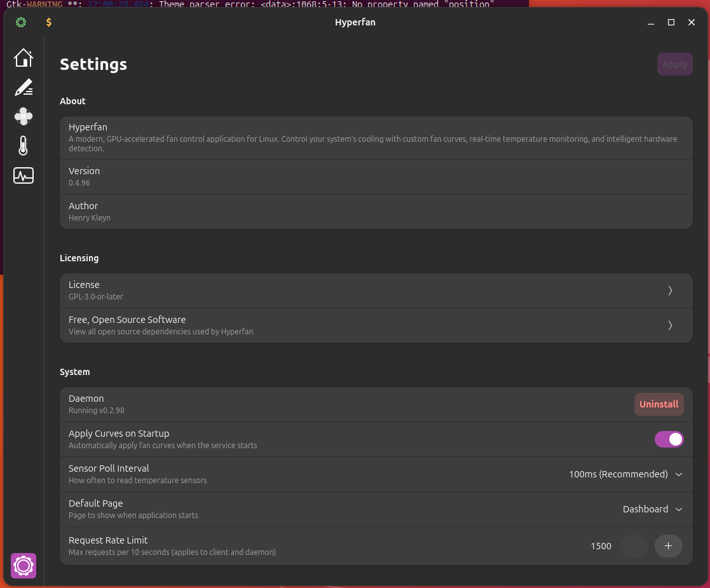The width and height of the screenshot is (710, 588).
Task: Toggle Apply Curves on Startup switch
Action: click(669, 439)
